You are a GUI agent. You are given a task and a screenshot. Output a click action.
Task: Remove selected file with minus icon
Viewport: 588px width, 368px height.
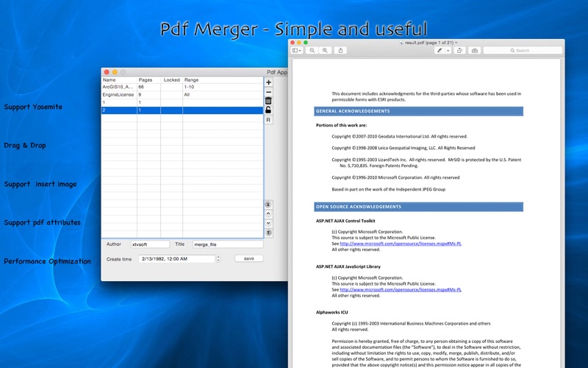pyautogui.click(x=268, y=92)
